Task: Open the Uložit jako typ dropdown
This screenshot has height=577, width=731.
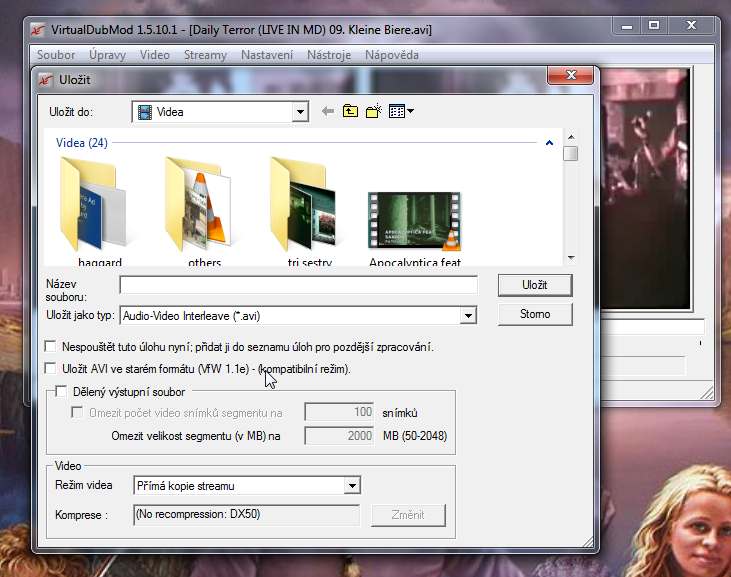Action: tap(468, 316)
